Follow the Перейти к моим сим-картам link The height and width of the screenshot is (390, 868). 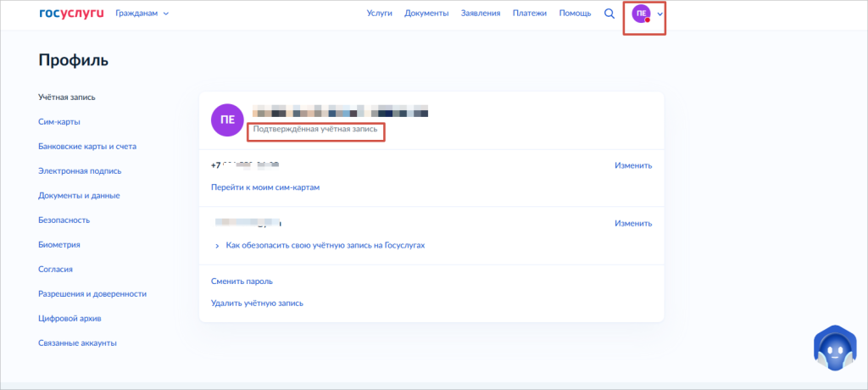coord(265,187)
